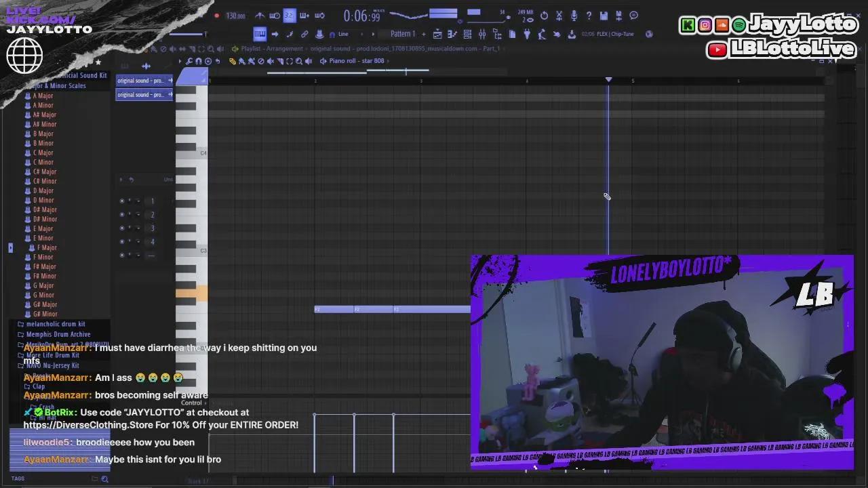This screenshot has width=868, height=488.
Task: Select the Zoom magnifier tool in piano roll
Action: (x=298, y=61)
